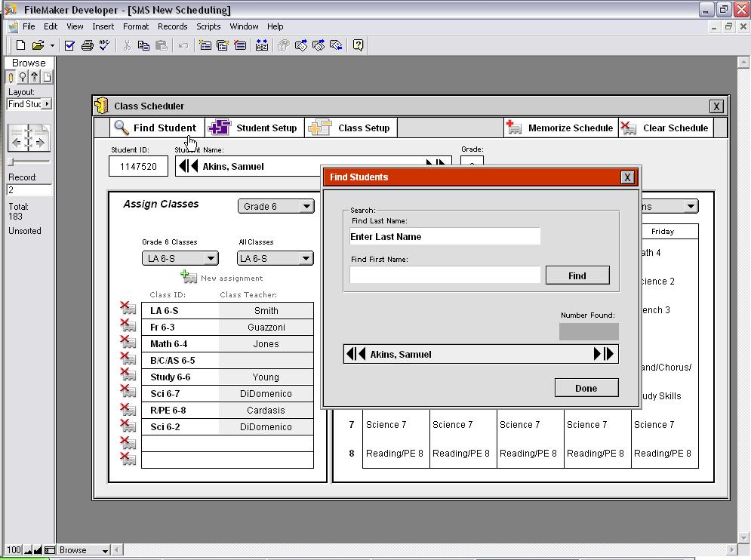Switch to Find mode magnifier icon
This screenshot has height=560, width=751.
coord(23,77)
